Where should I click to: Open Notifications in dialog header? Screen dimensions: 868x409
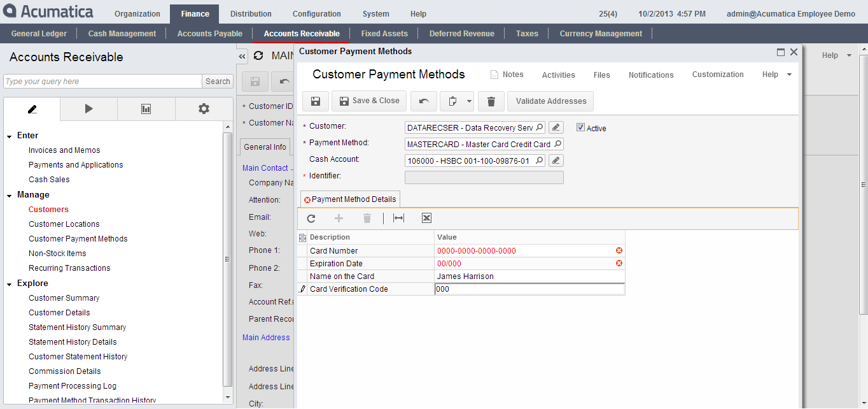pos(651,75)
